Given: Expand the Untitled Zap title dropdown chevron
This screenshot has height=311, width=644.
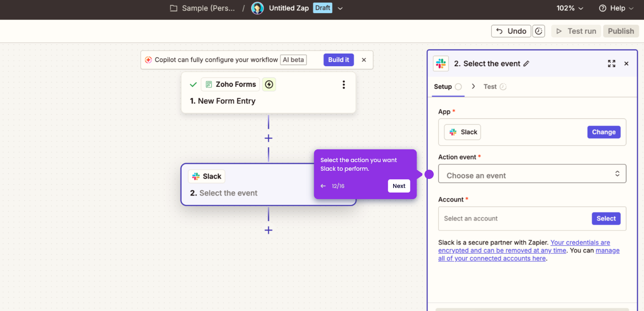Looking at the screenshot, I should tap(340, 8).
